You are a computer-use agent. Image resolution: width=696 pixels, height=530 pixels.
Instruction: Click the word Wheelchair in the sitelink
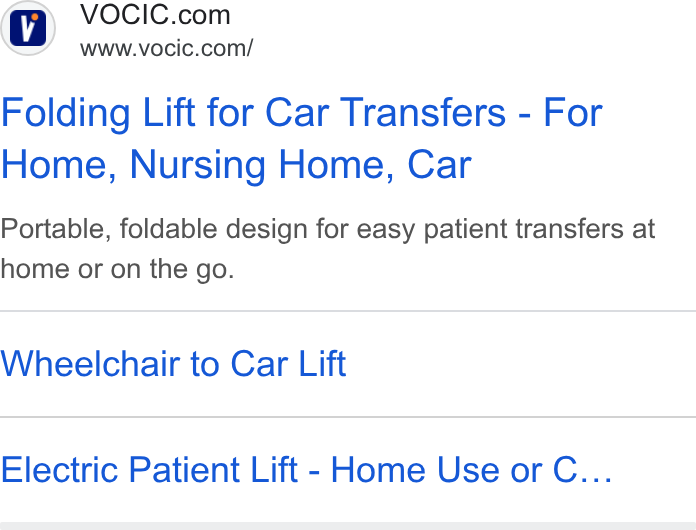point(90,364)
